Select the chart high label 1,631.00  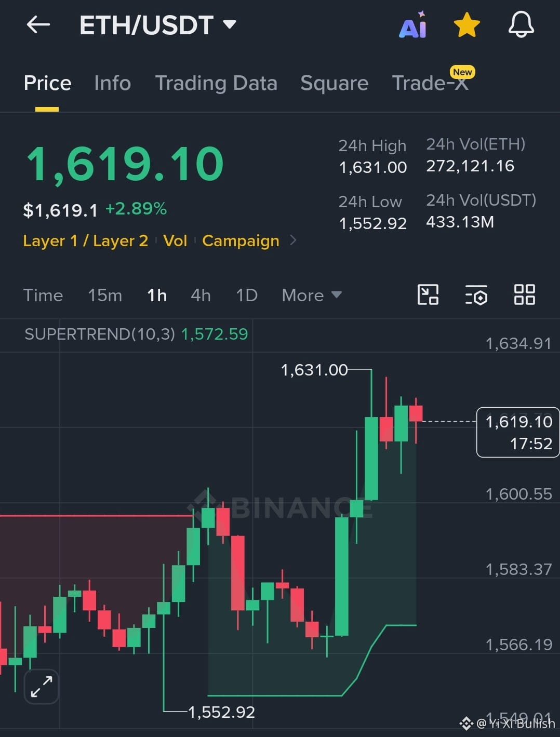[x=314, y=370]
